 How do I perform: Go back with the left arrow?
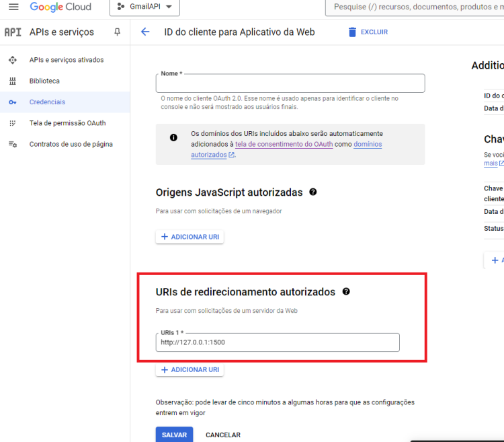coord(145,32)
